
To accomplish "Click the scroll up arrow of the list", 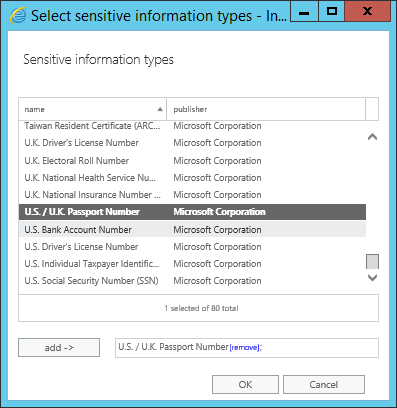I will [372, 137].
